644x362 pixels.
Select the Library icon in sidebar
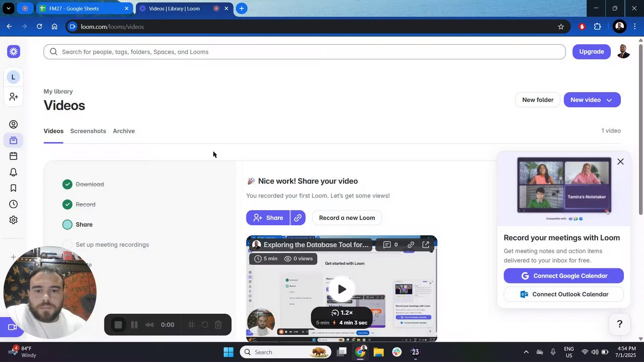point(14,140)
